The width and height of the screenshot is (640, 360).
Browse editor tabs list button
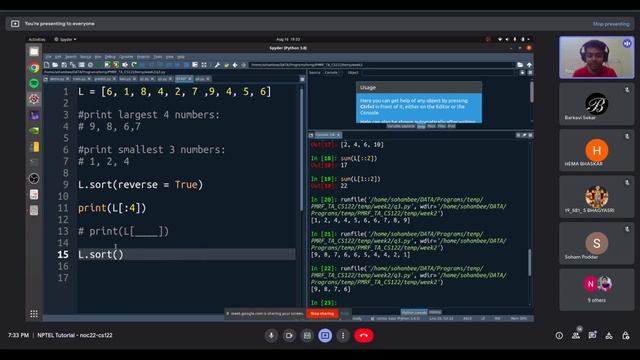(46, 79)
